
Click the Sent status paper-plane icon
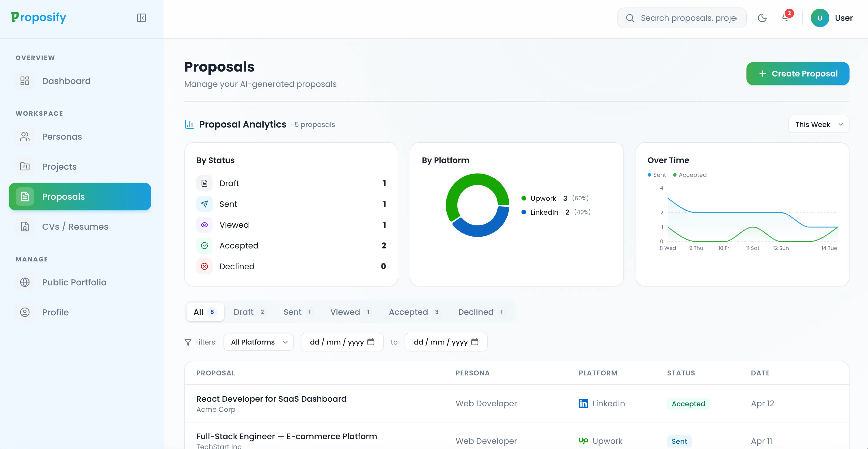(x=204, y=204)
